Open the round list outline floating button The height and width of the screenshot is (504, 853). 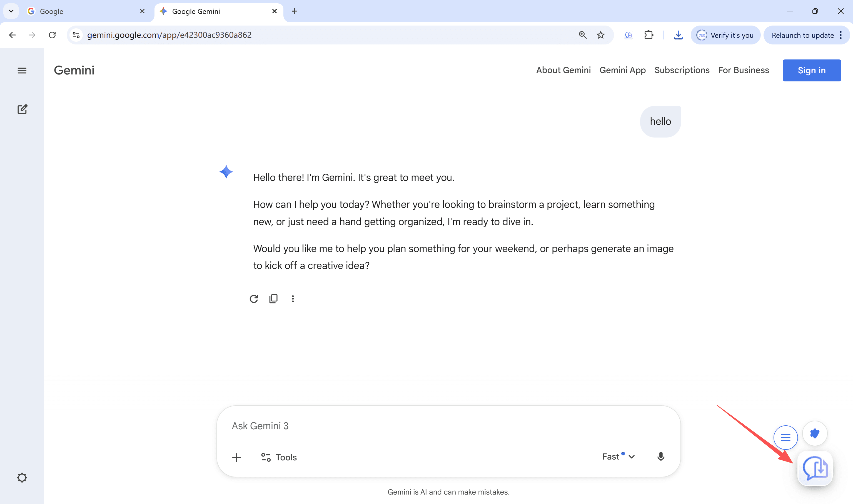click(785, 437)
